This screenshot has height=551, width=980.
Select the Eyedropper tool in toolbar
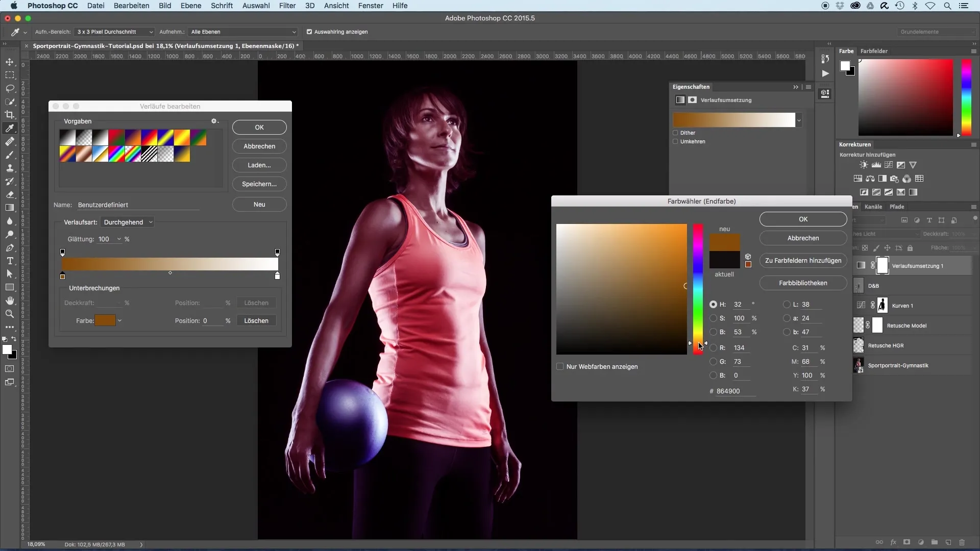tap(10, 128)
